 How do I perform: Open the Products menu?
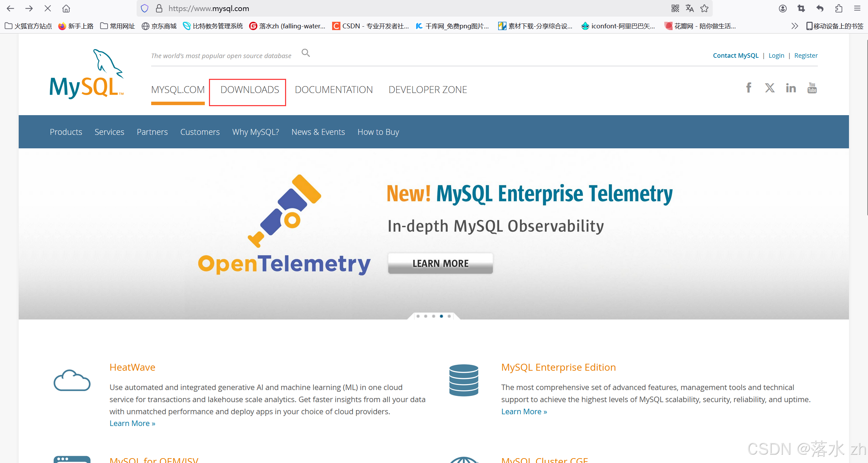66,132
